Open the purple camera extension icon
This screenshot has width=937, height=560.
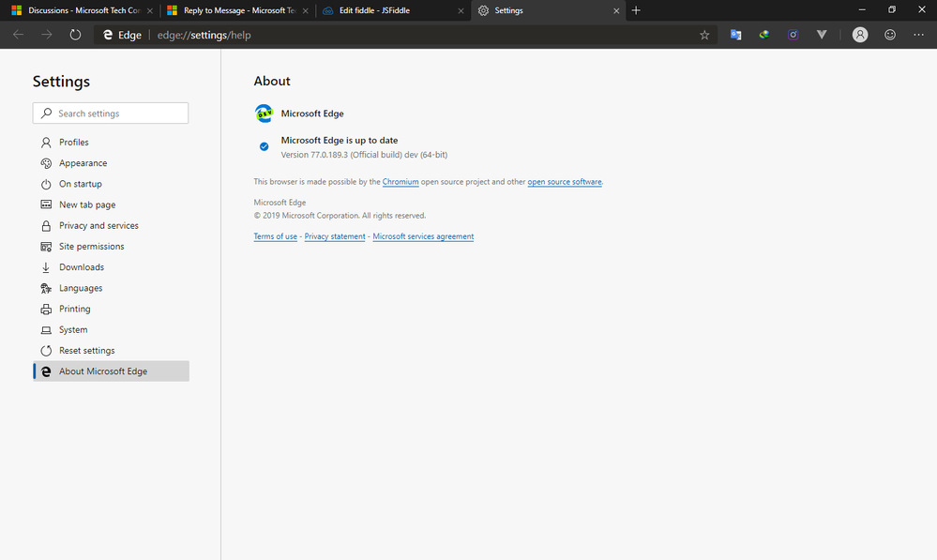[793, 35]
